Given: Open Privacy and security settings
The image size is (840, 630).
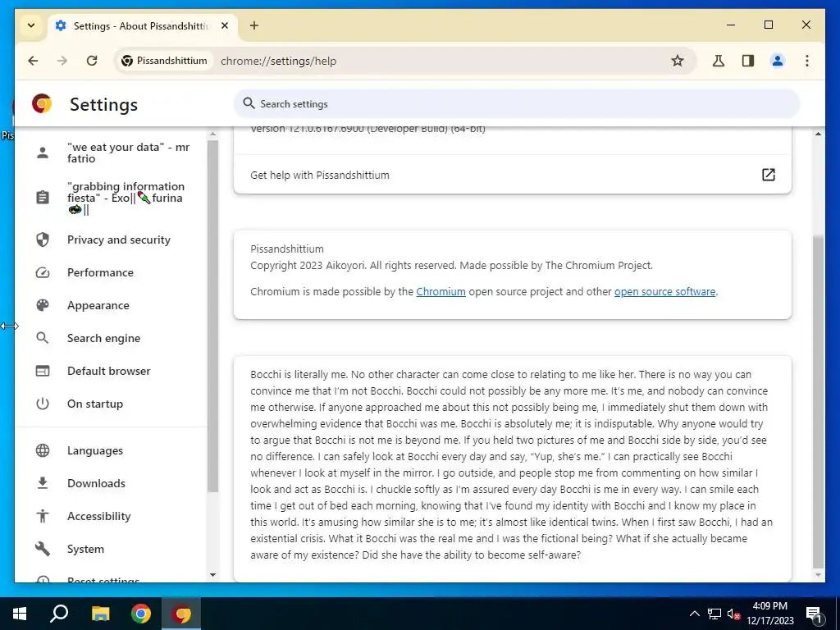Looking at the screenshot, I should 112,240.
